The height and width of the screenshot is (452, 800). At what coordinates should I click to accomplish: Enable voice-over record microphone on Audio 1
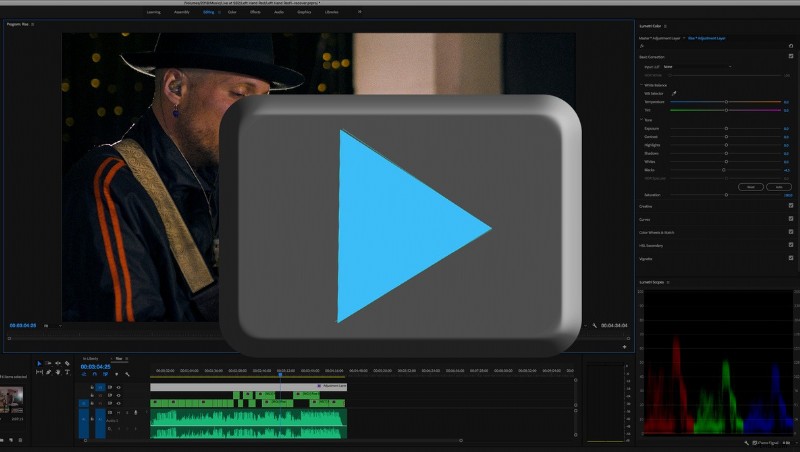136,412
